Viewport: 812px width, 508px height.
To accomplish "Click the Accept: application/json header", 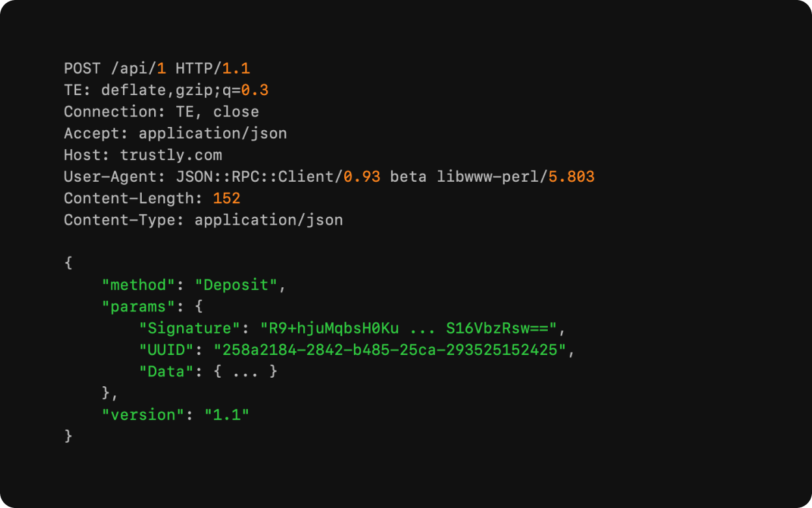I will pos(175,134).
